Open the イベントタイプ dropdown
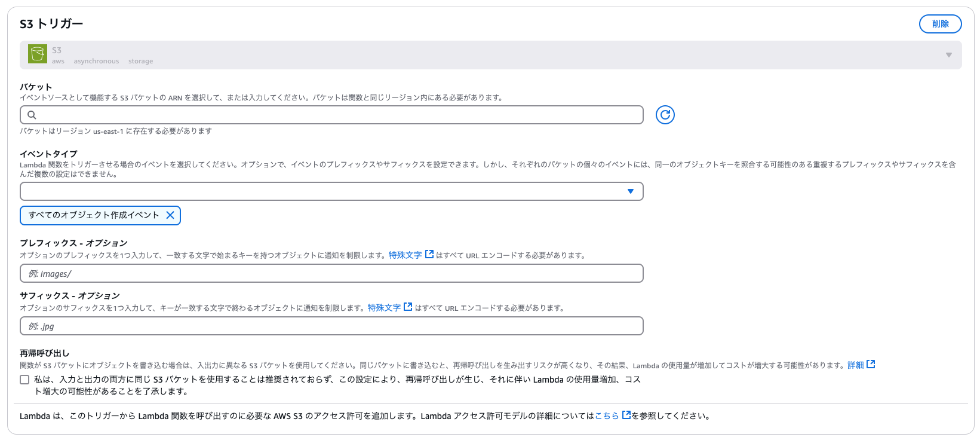Viewport: 980px width, 437px height. 331,191
